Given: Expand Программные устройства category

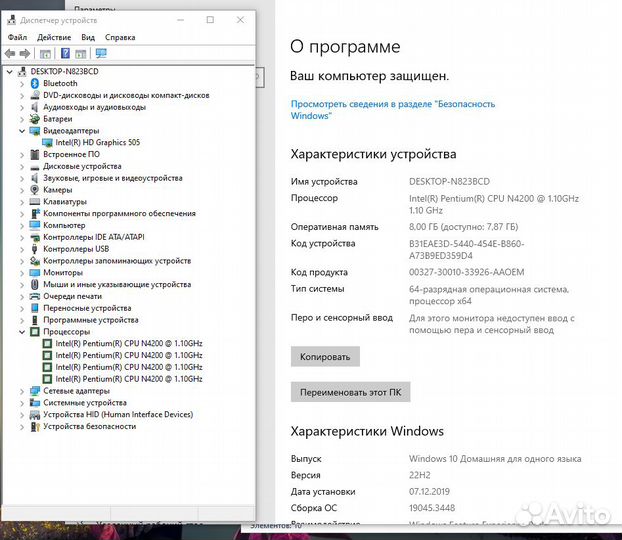Looking at the screenshot, I should pos(22,320).
